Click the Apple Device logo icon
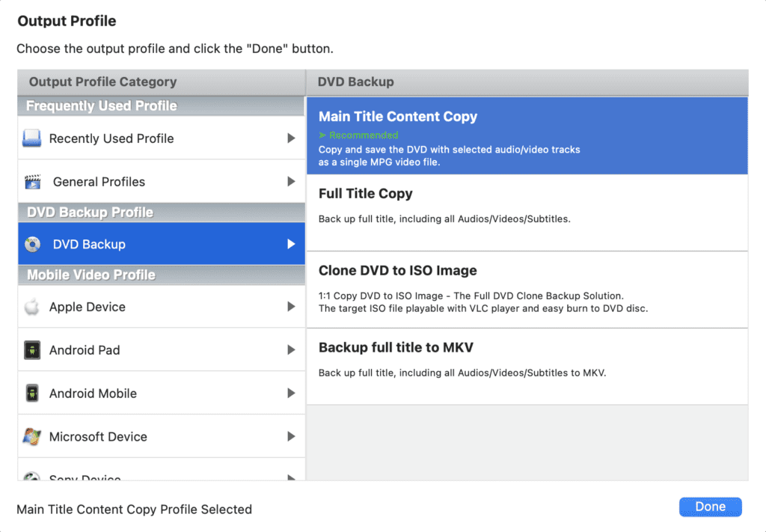This screenshot has height=532, width=766. click(x=32, y=307)
